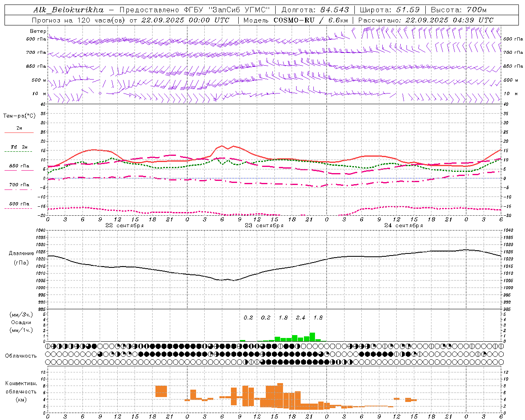Click the (км) unit label

pyautogui.click(x=21, y=399)
